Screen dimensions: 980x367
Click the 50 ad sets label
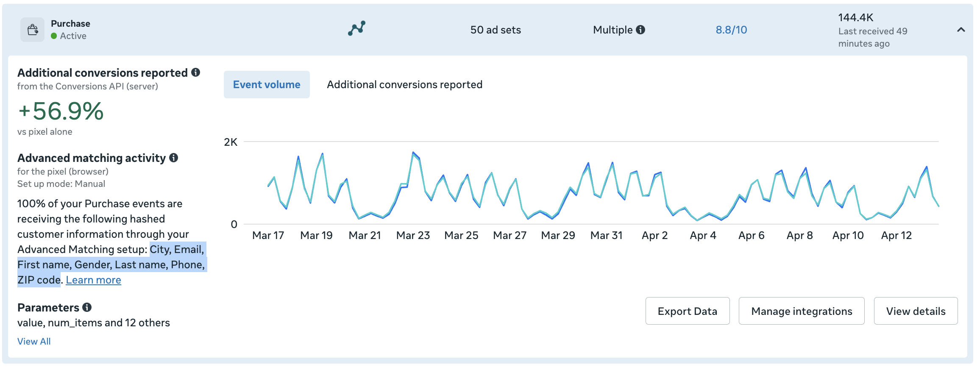[x=496, y=30]
